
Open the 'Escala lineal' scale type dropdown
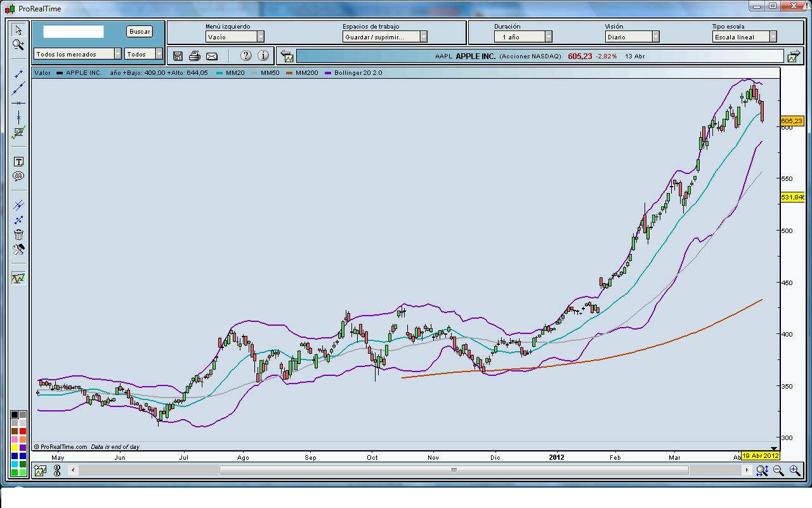[745, 37]
